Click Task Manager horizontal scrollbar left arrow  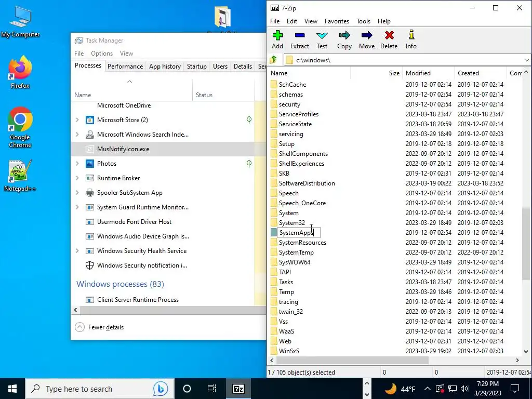click(76, 310)
